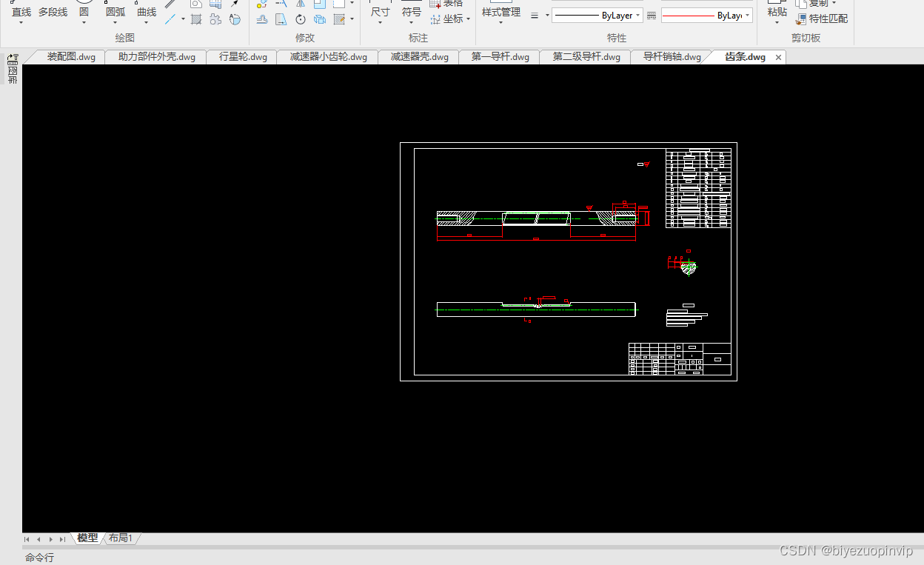The image size is (924, 565).
Task: Click the copy objects icon in modify panel
Action: click(320, 19)
